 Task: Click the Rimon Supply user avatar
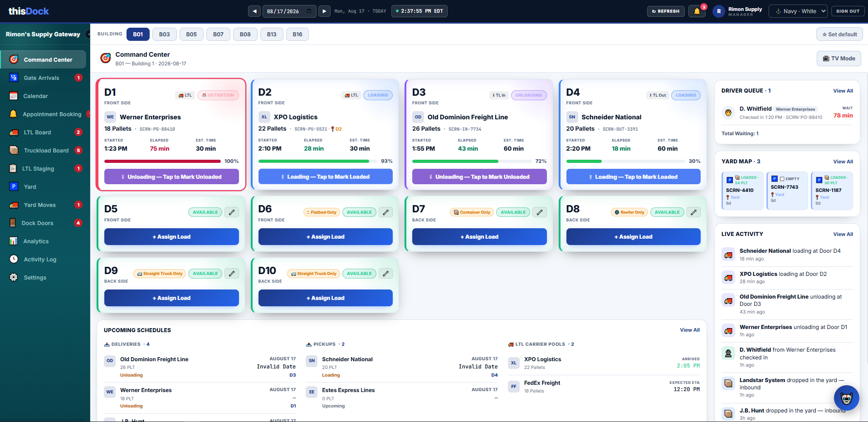pos(719,11)
